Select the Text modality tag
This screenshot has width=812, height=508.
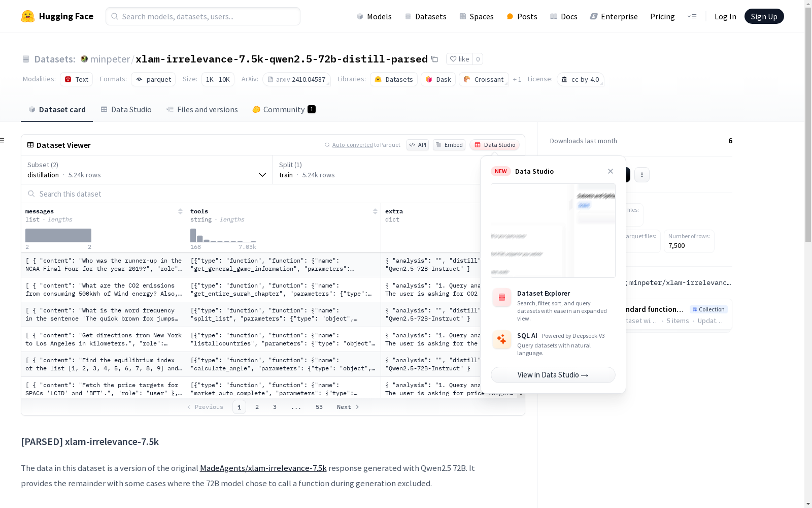coord(76,79)
